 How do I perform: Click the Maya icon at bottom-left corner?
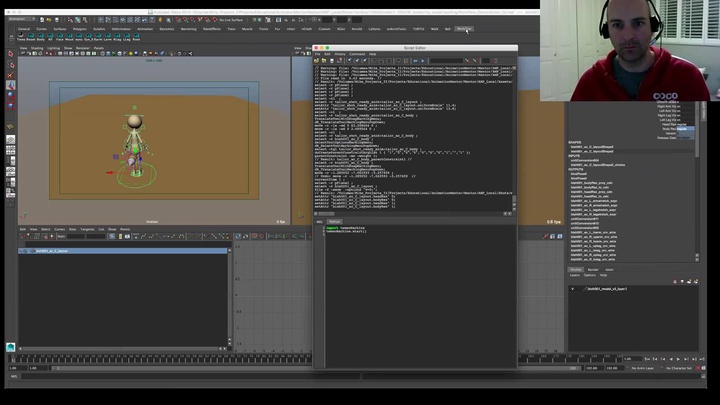10,347
